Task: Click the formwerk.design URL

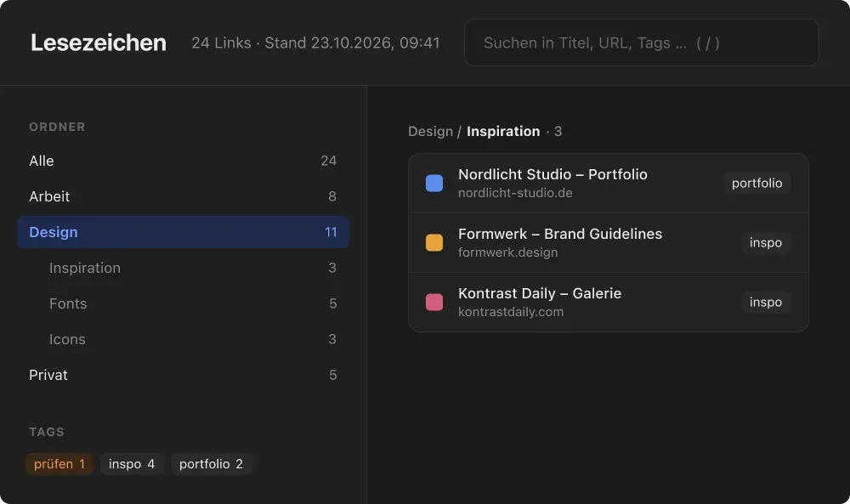Action: pyautogui.click(x=508, y=253)
